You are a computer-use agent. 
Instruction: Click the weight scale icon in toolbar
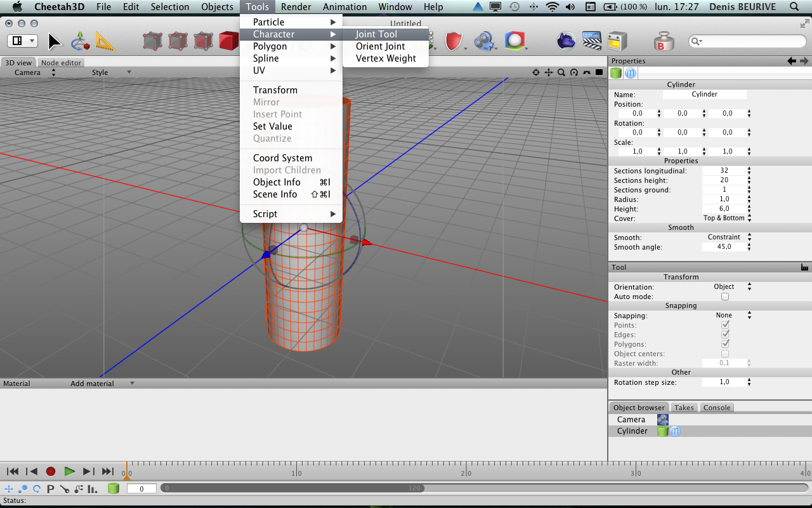[664, 41]
